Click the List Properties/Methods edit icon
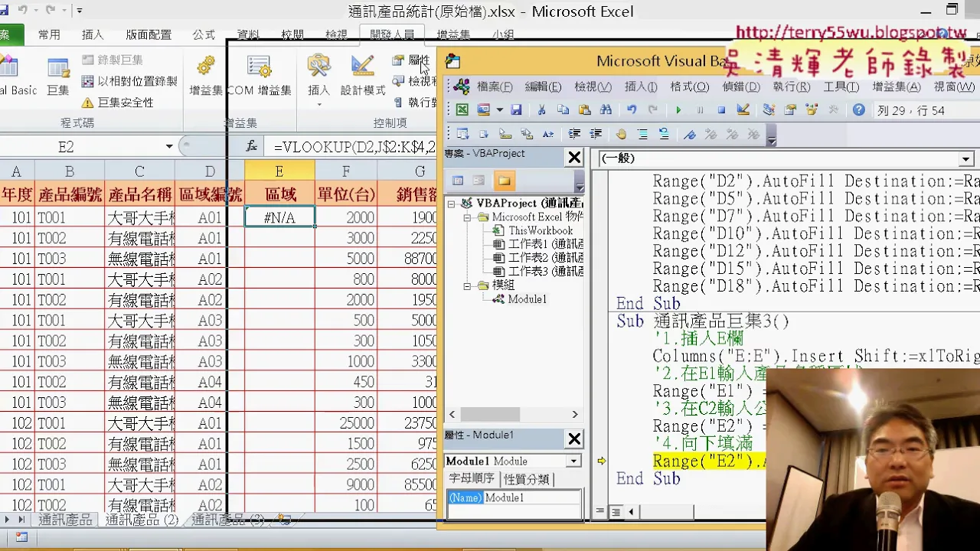Image resolution: width=980 pixels, height=551 pixels. (462, 134)
